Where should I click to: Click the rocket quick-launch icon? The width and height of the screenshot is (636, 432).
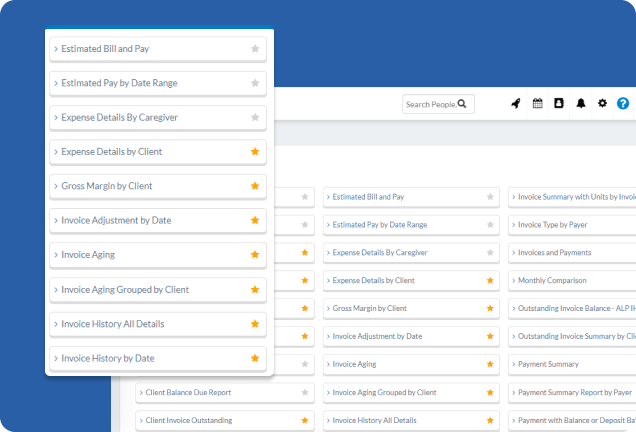click(x=516, y=103)
